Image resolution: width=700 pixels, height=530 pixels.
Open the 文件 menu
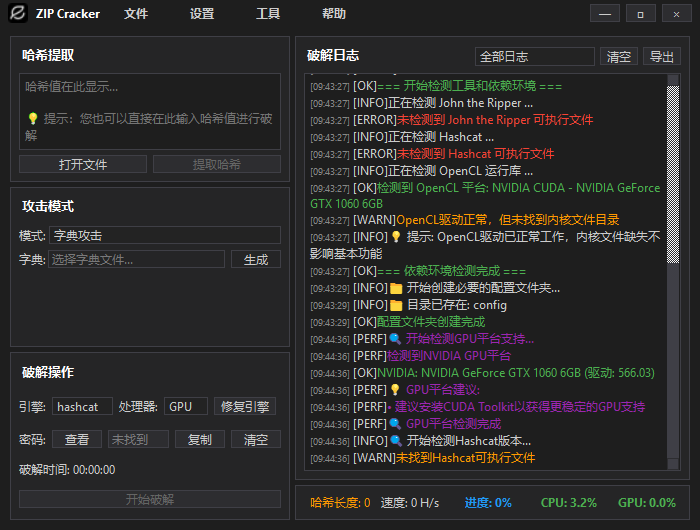tap(136, 14)
